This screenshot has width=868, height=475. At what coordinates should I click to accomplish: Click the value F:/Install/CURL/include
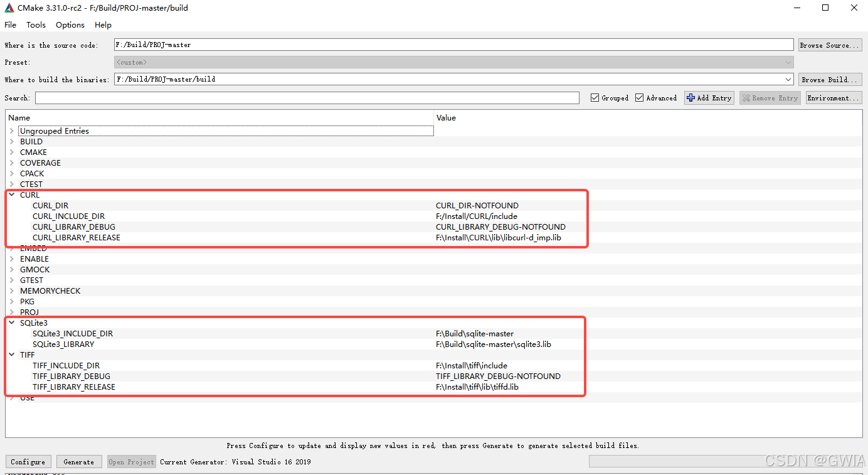point(477,216)
